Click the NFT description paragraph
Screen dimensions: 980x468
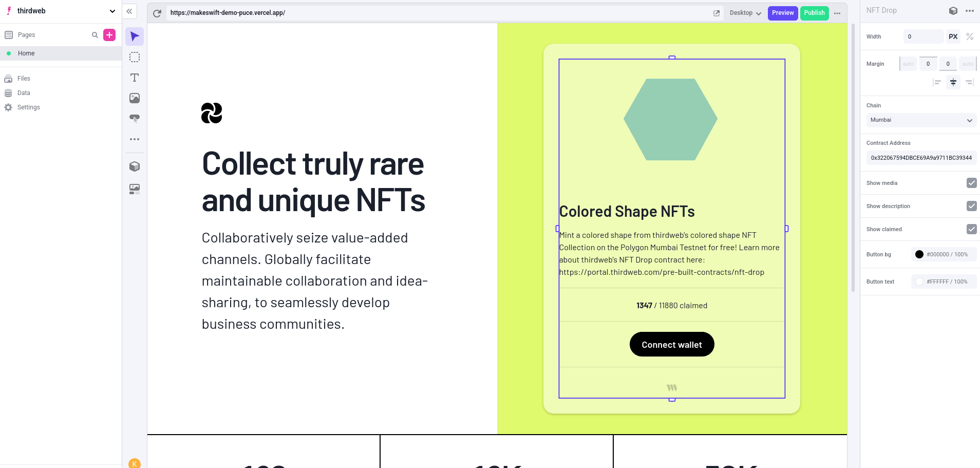click(669, 254)
